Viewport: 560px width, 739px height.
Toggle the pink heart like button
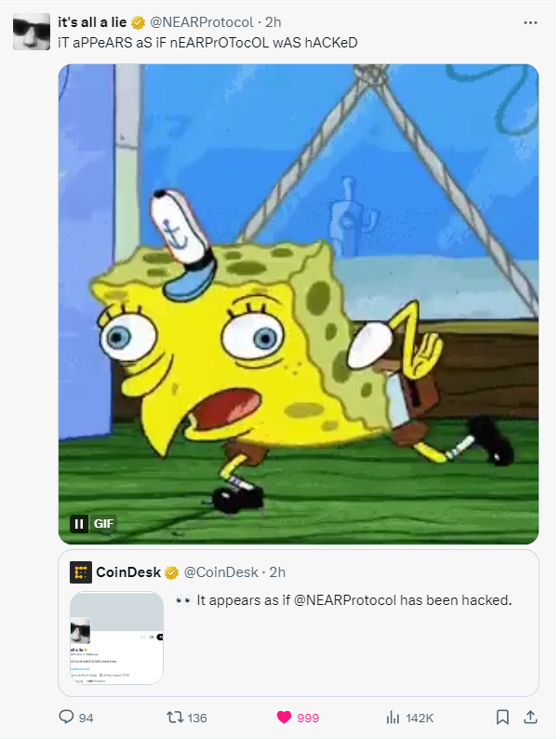tap(284, 718)
